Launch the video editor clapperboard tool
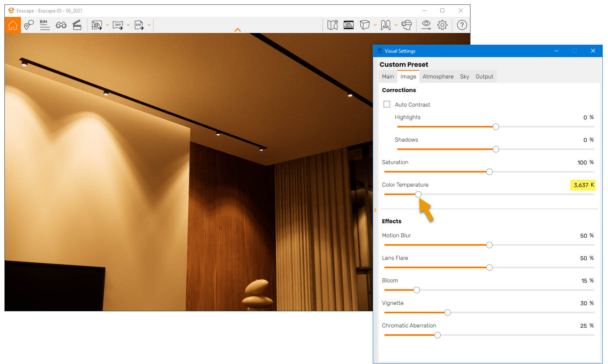608x364 pixels. 77,25
